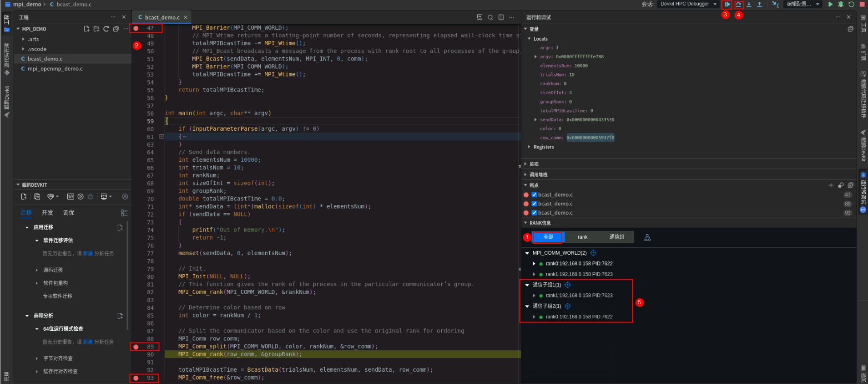Click the Continue debug button
The image size is (868, 384).
(727, 4)
